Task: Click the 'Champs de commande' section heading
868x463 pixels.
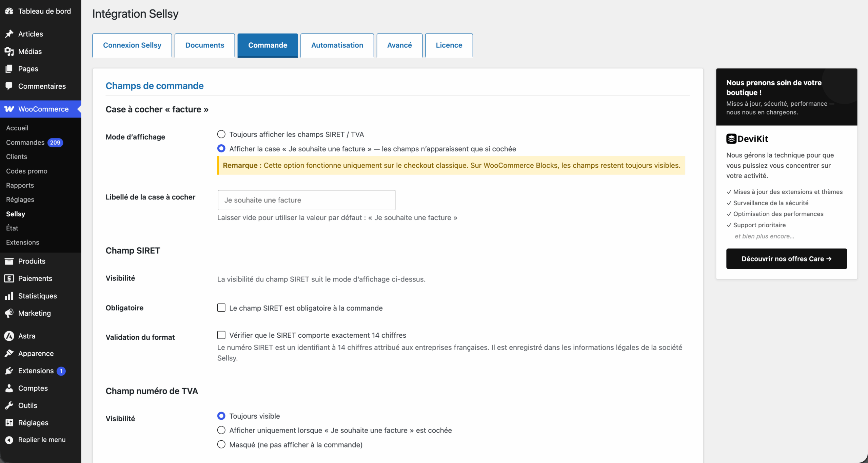Action: point(155,86)
